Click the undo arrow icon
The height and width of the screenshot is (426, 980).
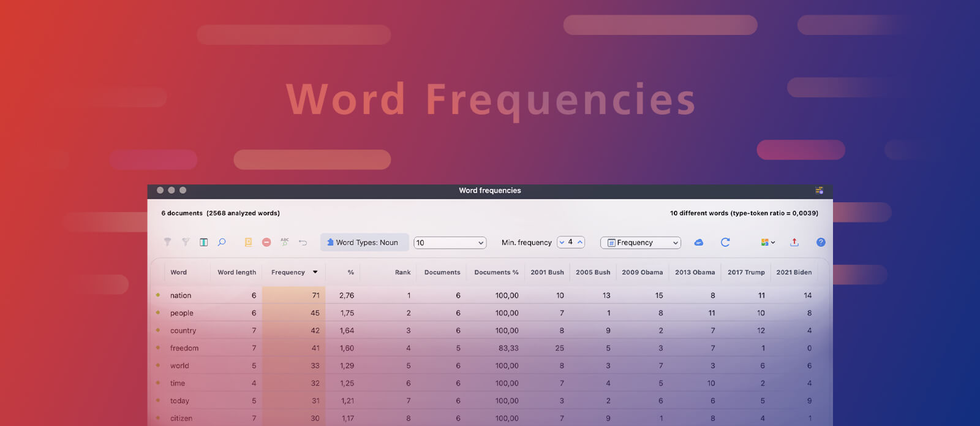(303, 242)
